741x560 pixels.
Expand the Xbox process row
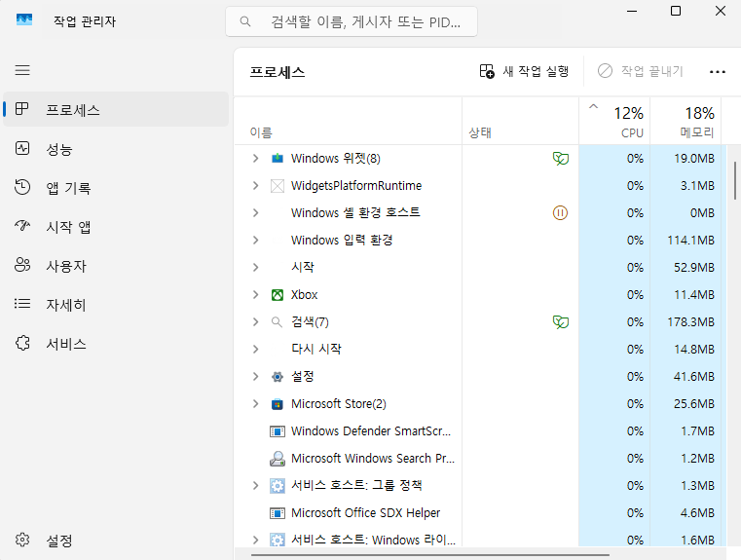click(x=256, y=295)
